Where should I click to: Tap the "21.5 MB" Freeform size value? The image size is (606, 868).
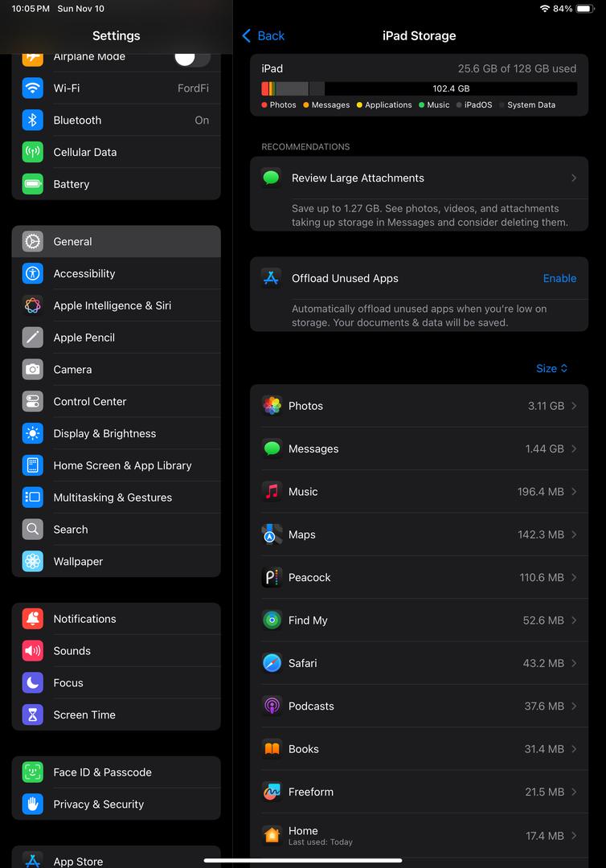pyautogui.click(x=545, y=792)
